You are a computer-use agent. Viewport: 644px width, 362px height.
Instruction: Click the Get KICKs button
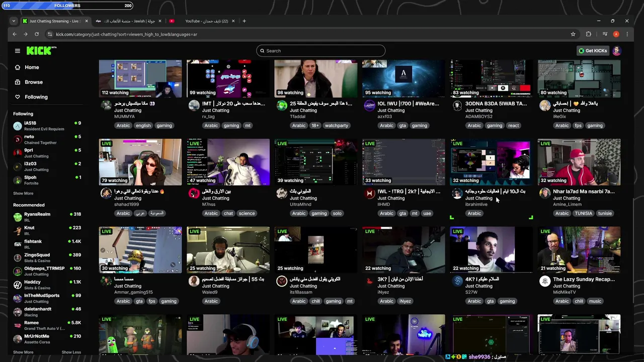(593, 51)
